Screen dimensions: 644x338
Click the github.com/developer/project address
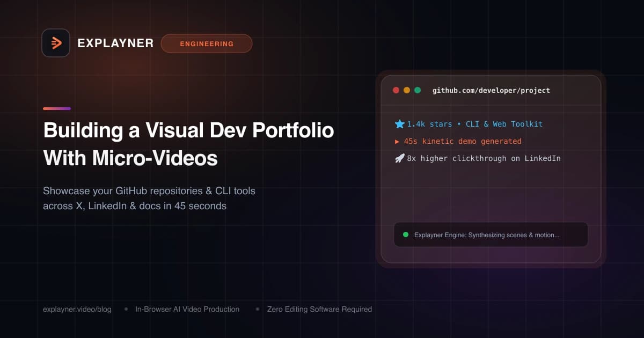pos(491,90)
